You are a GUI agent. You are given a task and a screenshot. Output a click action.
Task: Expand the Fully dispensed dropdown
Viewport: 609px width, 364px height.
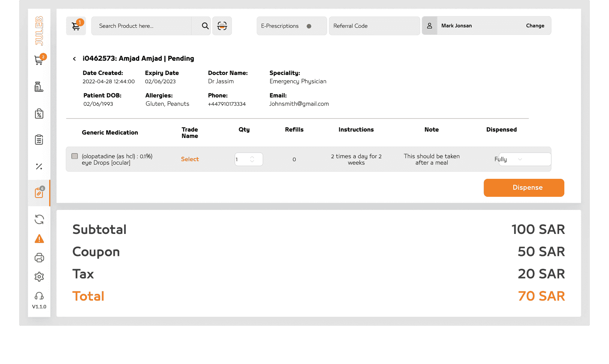pos(520,159)
